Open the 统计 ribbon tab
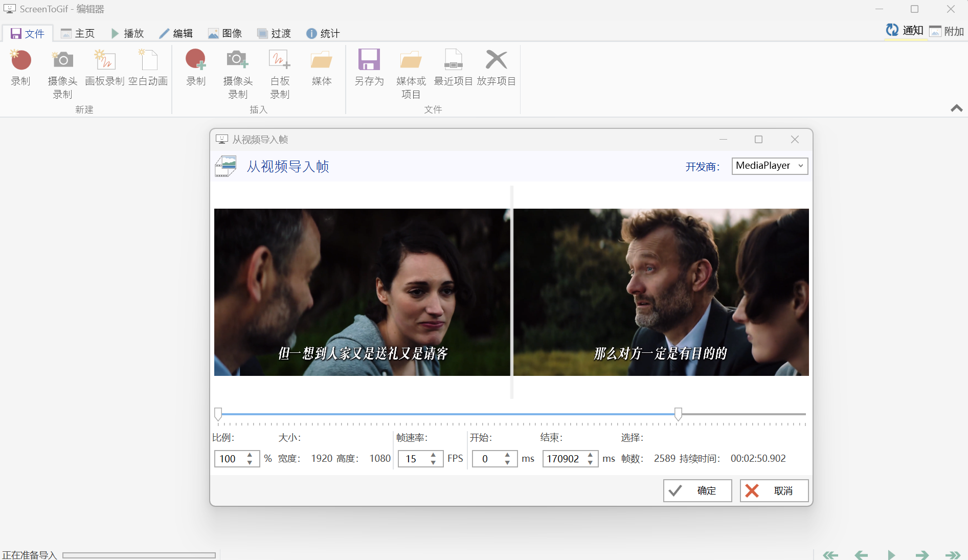 click(323, 33)
